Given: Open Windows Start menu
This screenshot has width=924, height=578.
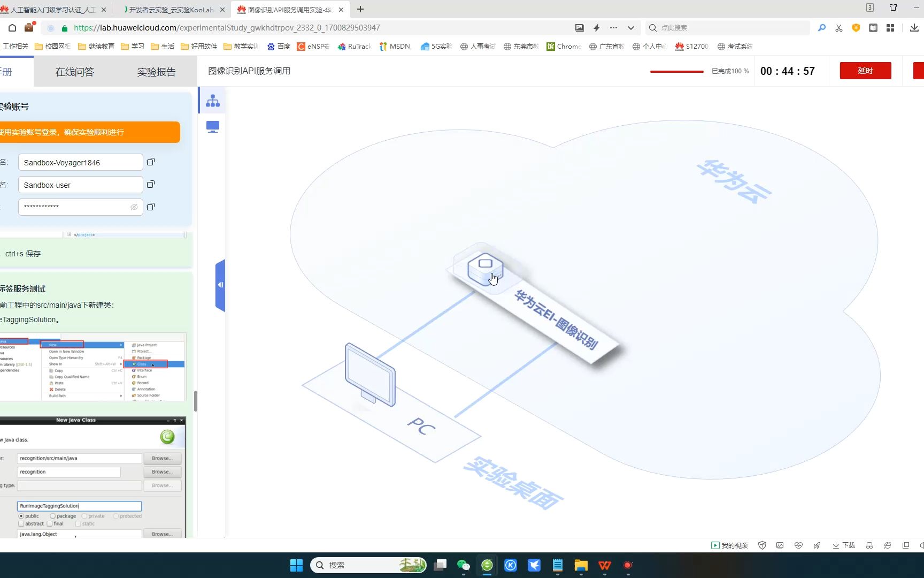Looking at the screenshot, I should tap(296, 565).
